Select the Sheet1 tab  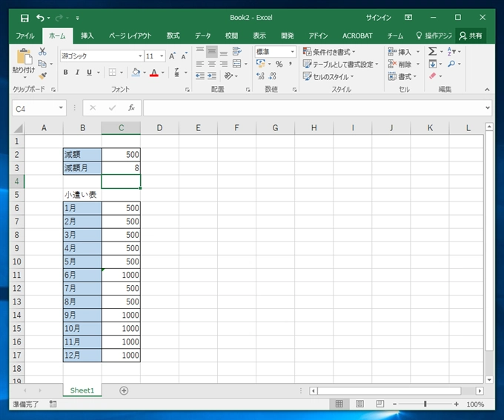(x=82, y=390)
